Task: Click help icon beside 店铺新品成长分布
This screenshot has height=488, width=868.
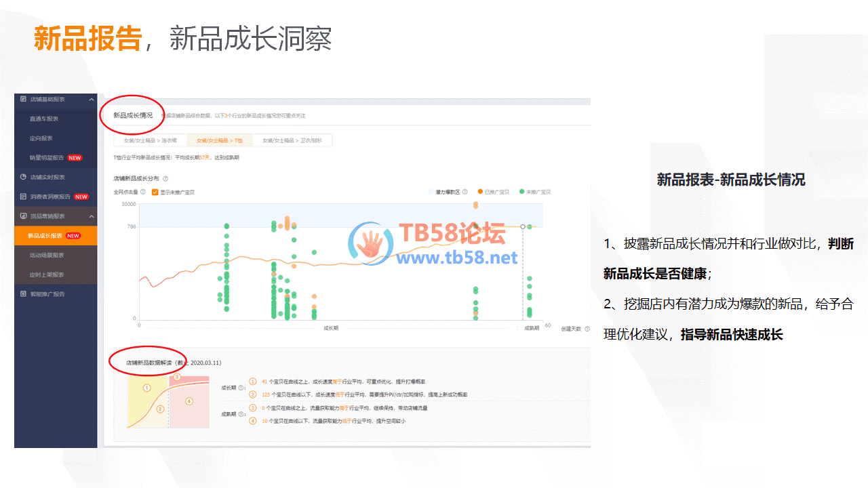Action: pos(165,178)
